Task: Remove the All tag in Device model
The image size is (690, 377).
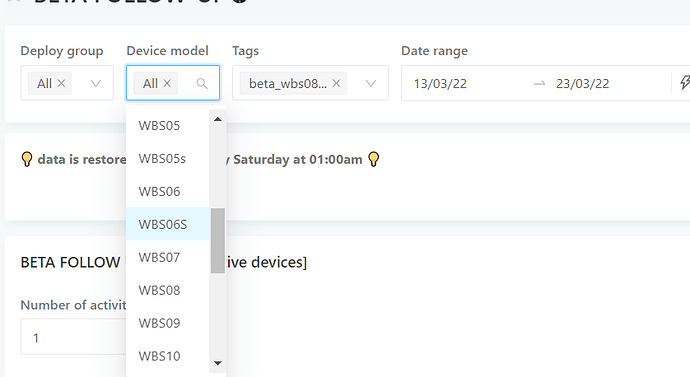Action: (x=167, y=83)
